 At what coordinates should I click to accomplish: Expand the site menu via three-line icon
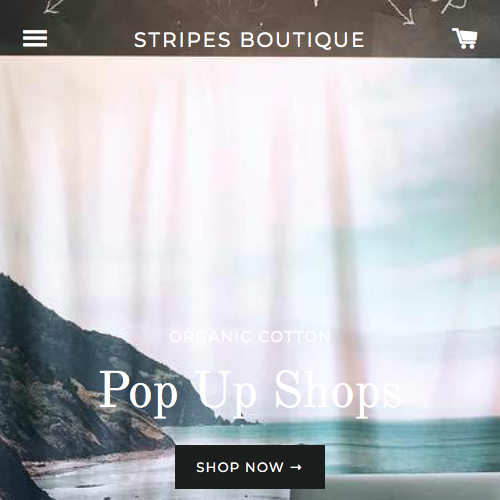(x=35, y=38)
